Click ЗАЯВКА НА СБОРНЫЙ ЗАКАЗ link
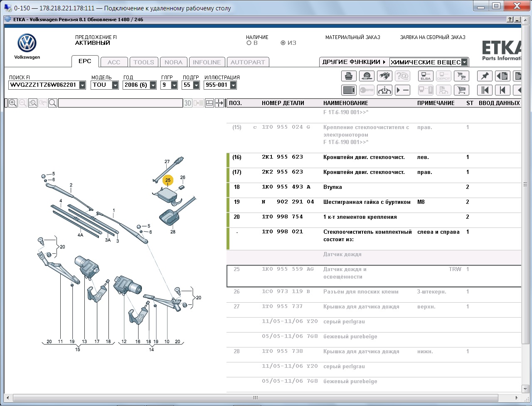Screen dimensions: 532x406 point(433,37)
